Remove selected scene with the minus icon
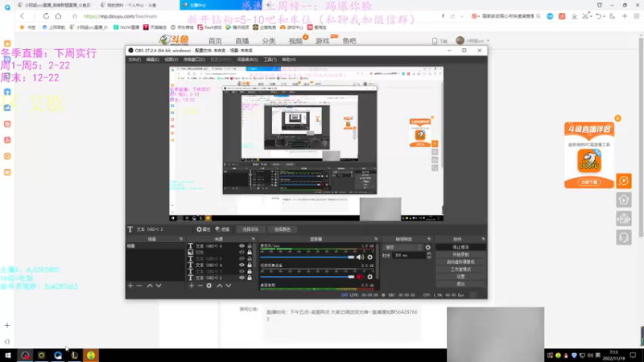Screen dimensions: 644x362 pos(139,286)
